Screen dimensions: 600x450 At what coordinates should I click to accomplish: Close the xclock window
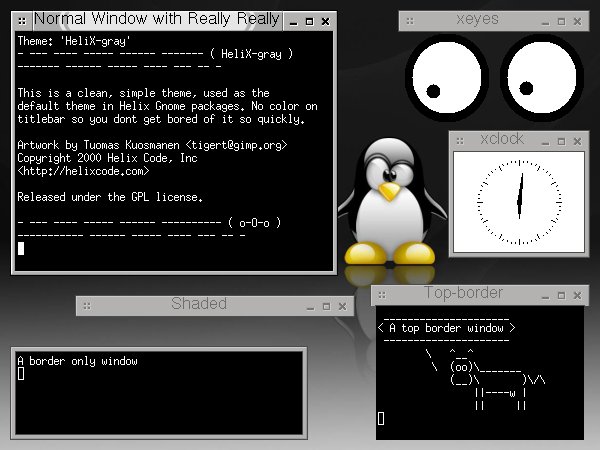click(x=577, y=142)
